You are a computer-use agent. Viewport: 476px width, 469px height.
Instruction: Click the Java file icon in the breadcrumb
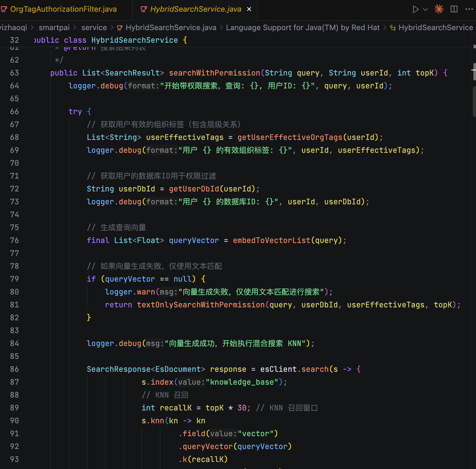(120, 28)
